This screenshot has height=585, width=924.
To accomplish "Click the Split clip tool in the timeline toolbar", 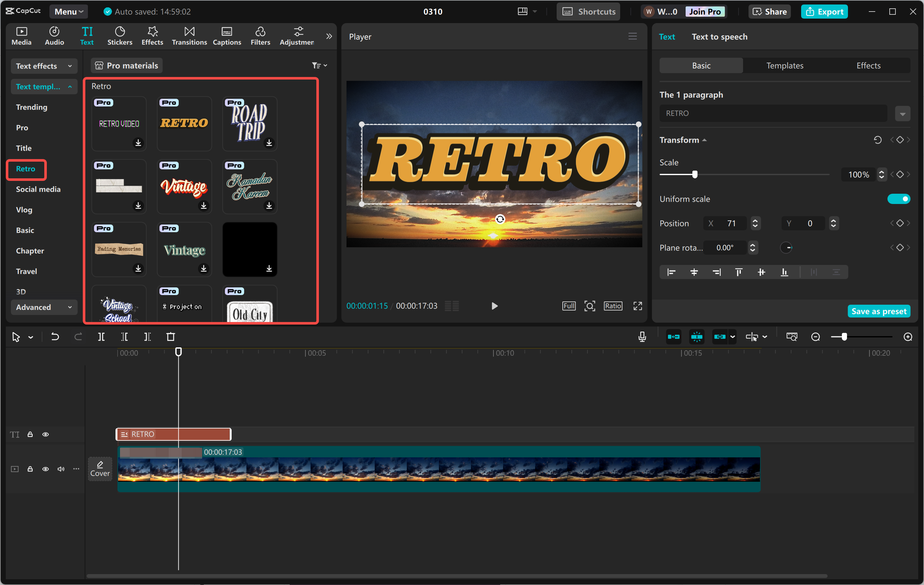I will point(101,337).
